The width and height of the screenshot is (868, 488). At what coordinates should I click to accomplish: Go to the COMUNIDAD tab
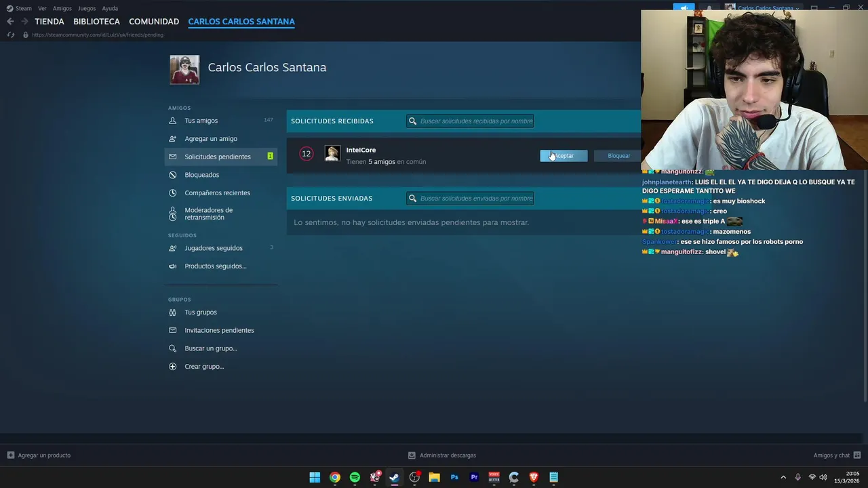point(154,22)
